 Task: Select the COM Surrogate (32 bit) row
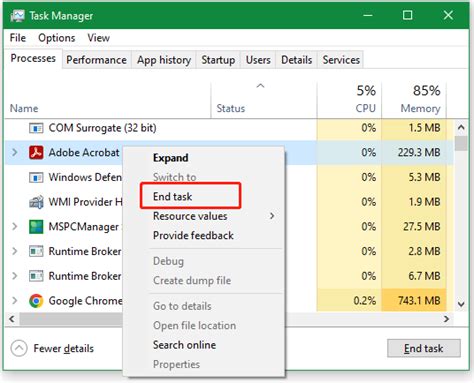point(229,128)
